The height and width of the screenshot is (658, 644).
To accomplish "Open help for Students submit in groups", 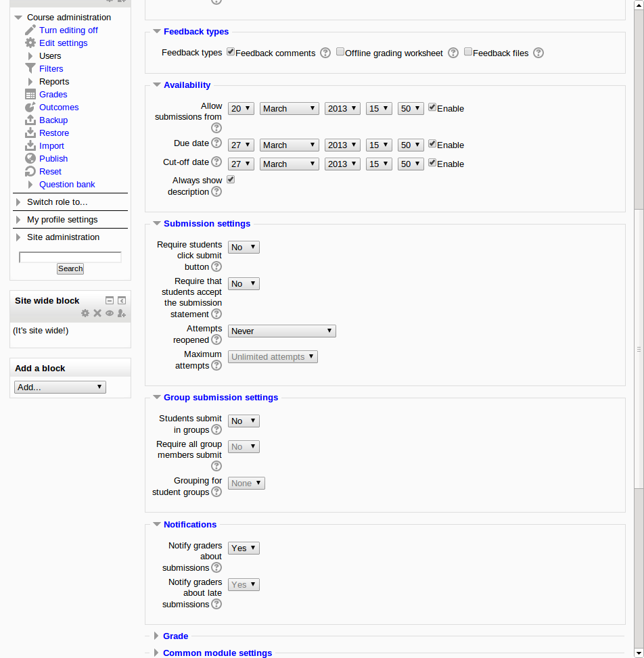I will (216, 429).
